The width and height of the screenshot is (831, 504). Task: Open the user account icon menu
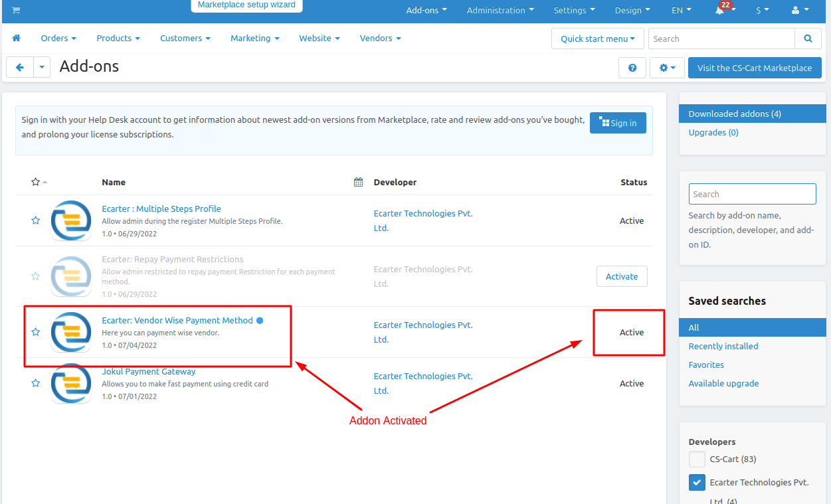tap(800, 11)
